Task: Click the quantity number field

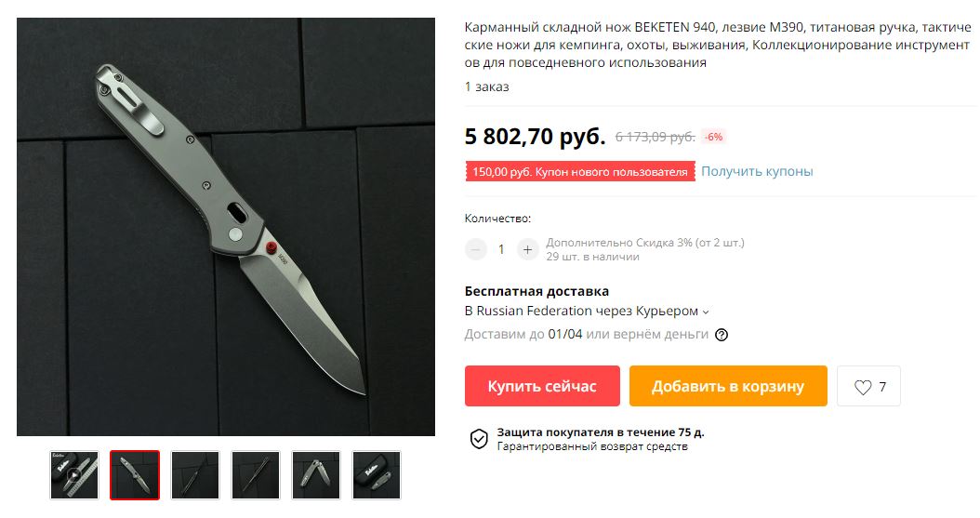Action: click(x=501, y=250)
